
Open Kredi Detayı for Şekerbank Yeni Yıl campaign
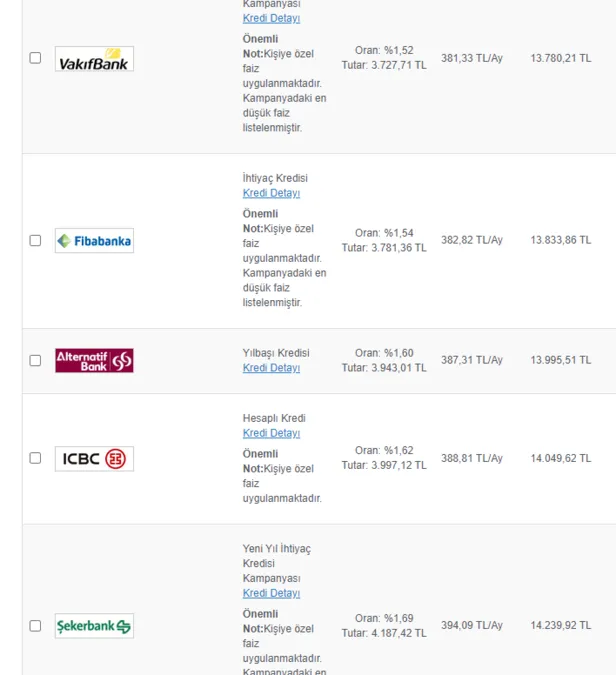point(271,593)
